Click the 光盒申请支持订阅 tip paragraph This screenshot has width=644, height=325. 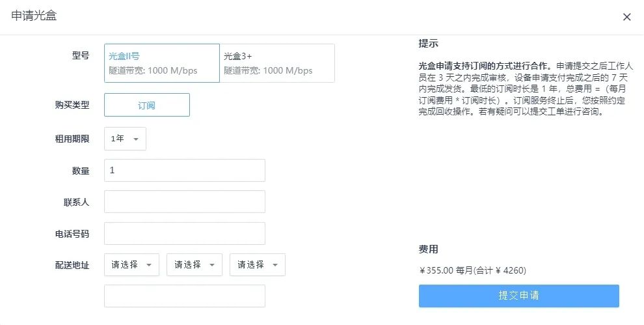526,89
